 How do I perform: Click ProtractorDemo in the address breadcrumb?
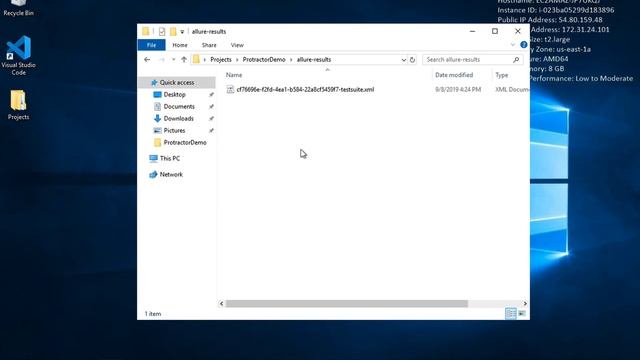click(264, 60)
